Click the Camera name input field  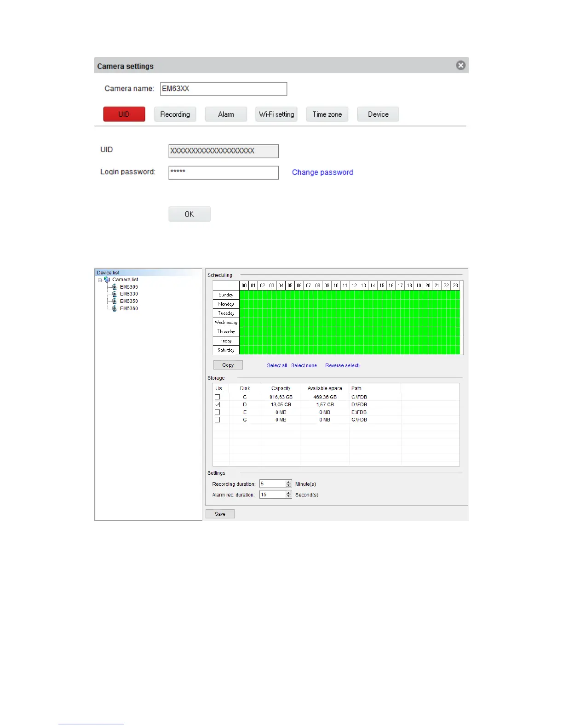(x=224, y=89)
